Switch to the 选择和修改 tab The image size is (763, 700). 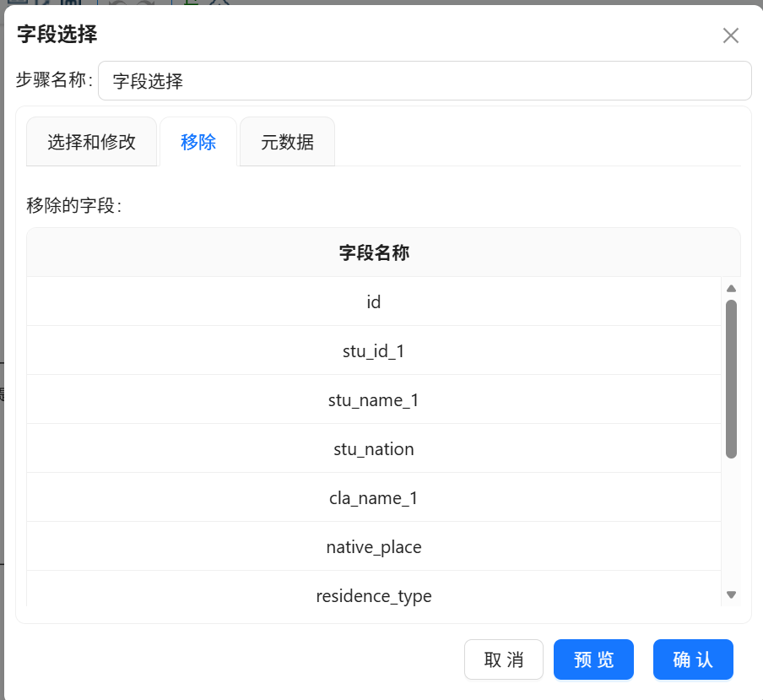coord(91,142)
